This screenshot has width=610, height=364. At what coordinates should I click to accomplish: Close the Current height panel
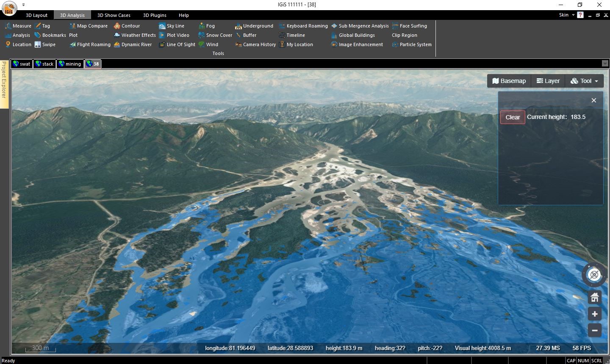click(594, 100)
